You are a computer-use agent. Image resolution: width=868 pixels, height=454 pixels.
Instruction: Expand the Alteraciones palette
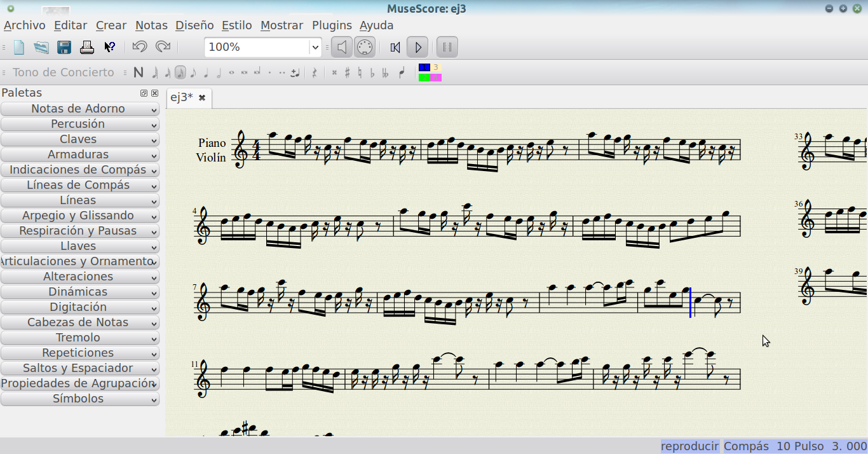pyautogui.click(x=79, y=277)
